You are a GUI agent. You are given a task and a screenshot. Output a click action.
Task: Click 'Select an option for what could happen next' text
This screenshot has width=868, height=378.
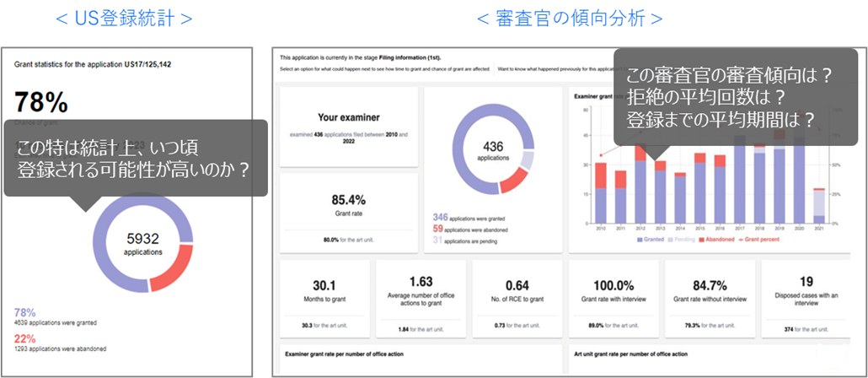(x=385, y=70)
